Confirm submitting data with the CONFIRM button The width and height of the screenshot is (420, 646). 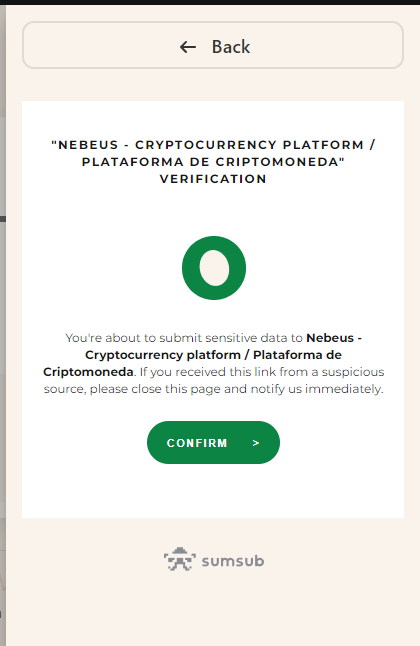coord(214,442)
